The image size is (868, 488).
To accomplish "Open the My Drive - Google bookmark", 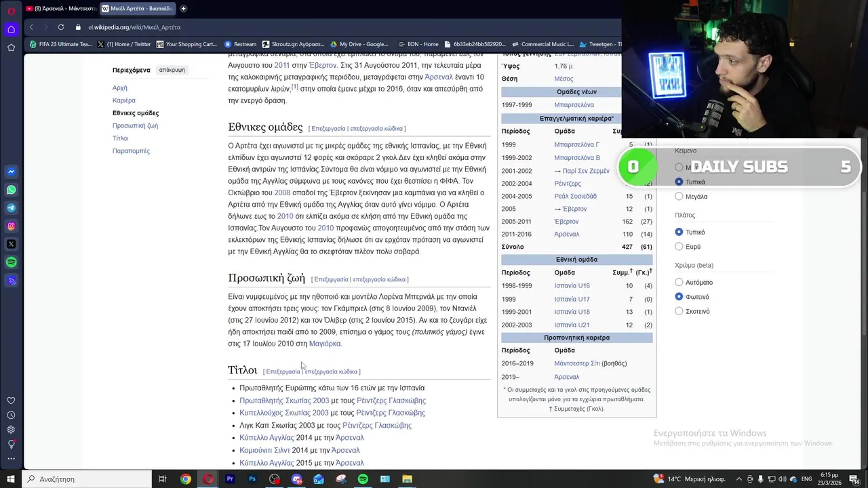I will (x=359, y=44).
